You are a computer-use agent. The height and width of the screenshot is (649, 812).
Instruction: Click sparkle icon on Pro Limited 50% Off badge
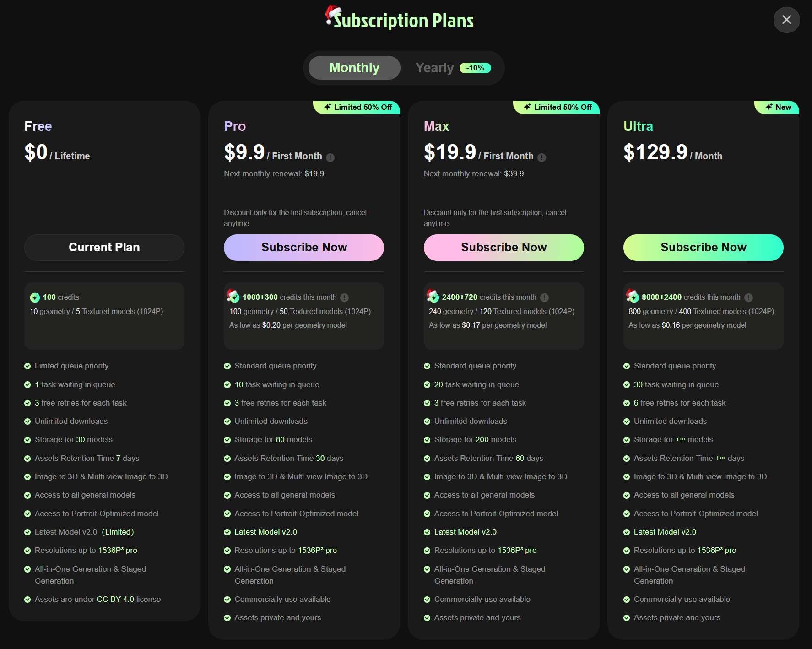click(x=327, y=107)
